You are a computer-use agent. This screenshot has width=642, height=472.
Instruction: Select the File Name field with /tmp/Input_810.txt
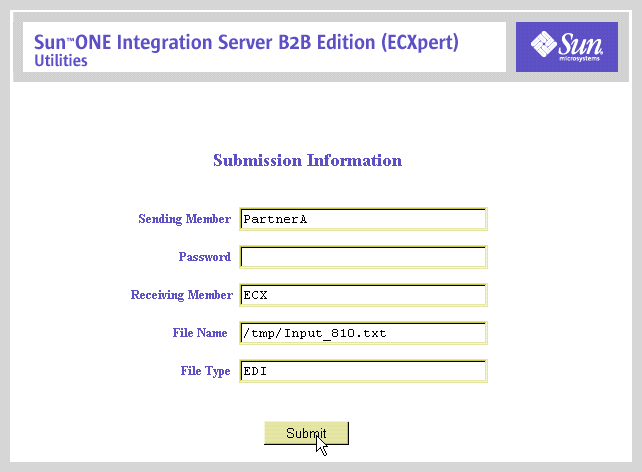[364, 333]
